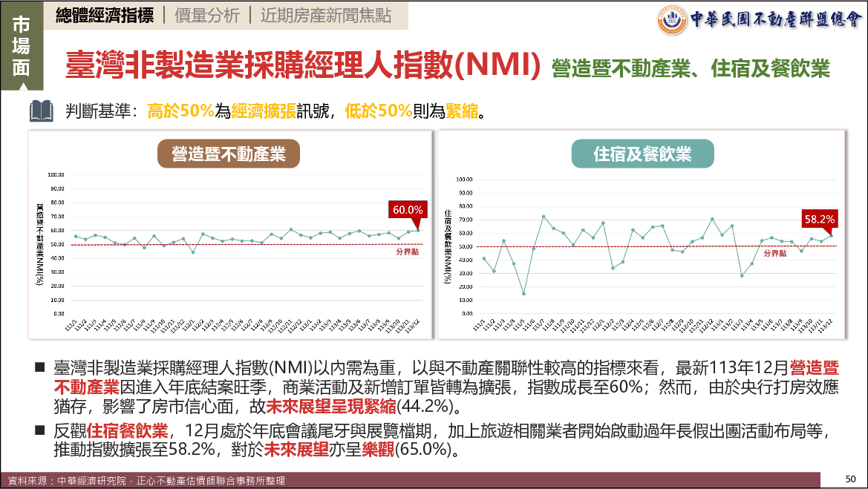Click the red 樂觀 text in last line
Screen dimensions: 868x489
pyautogui.click(x=379, y=450)
